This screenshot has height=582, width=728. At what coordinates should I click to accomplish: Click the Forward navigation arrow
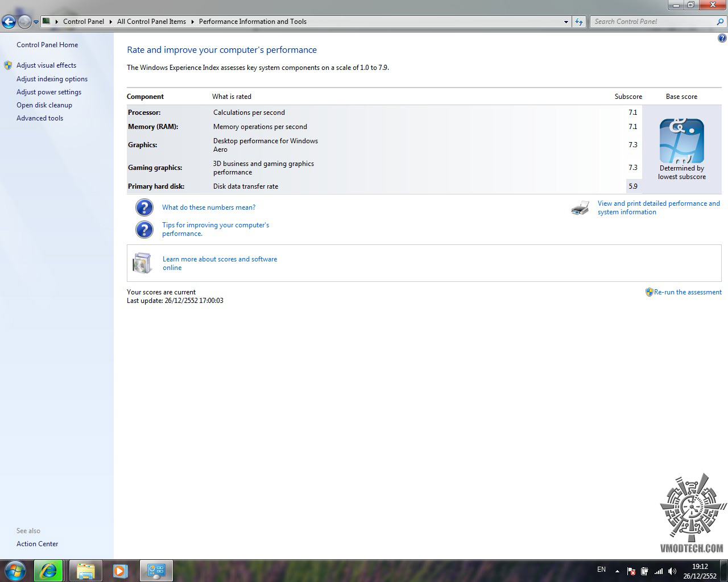24,22
